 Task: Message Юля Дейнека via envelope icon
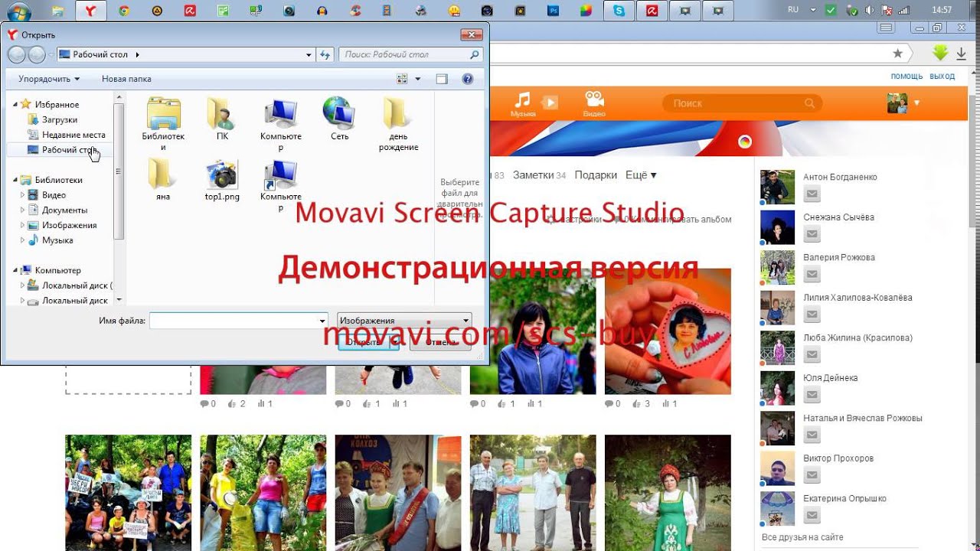coord(812,395)
